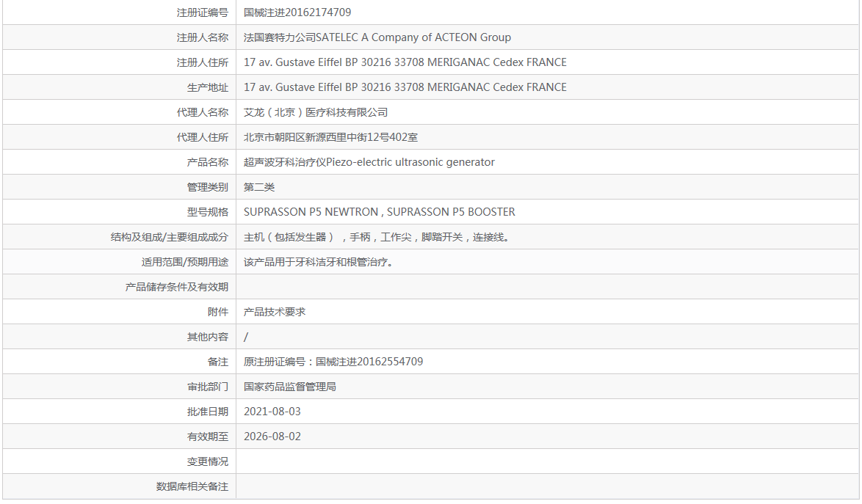Select the 批准日期 label

tap(208, 412)
